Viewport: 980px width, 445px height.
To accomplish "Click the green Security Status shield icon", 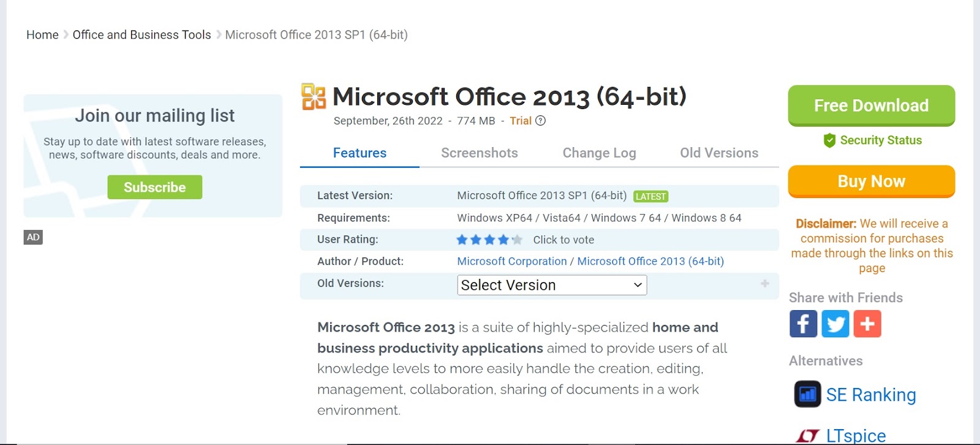I will [829, 140].
